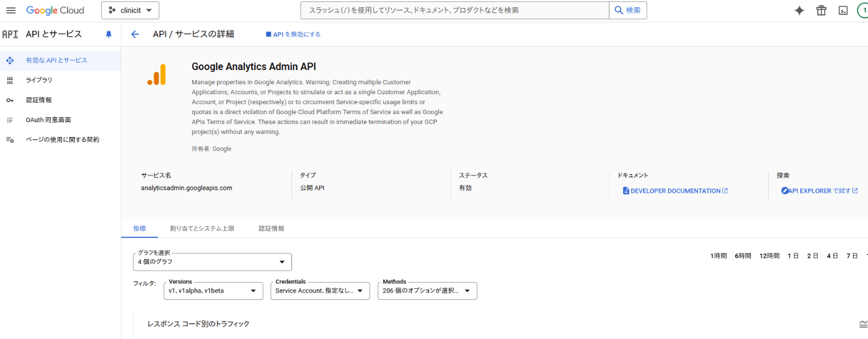Open the グラフを選択 dropdown
Image resolution: width=868 pixels, height=339 pixels.
pos(212,262)
